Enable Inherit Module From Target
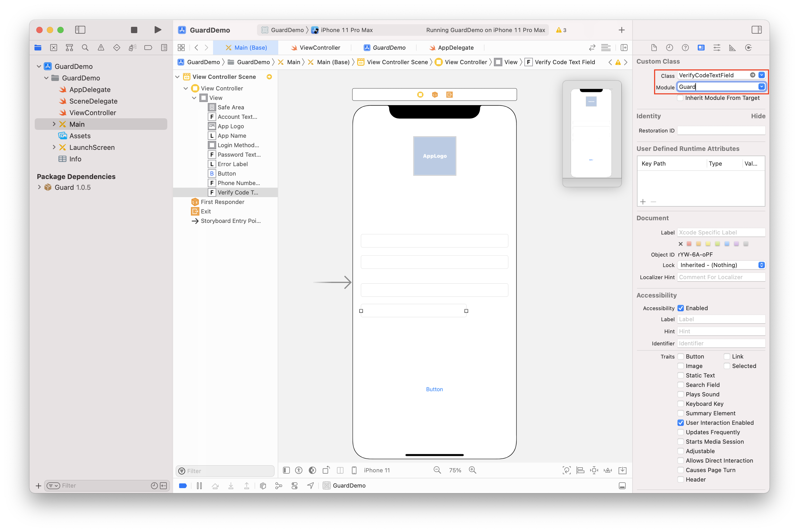This screenshot has height=532, width=799. coord(680,98)
